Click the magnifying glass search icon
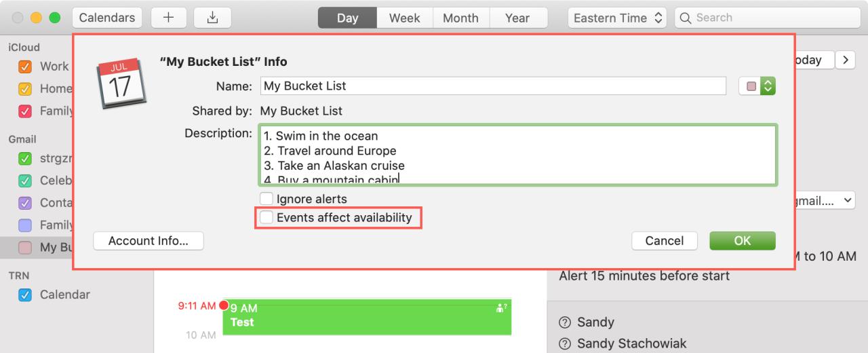The width and height of the screenshot is (868, 353). pyautogui.click(x=686, y=18)
